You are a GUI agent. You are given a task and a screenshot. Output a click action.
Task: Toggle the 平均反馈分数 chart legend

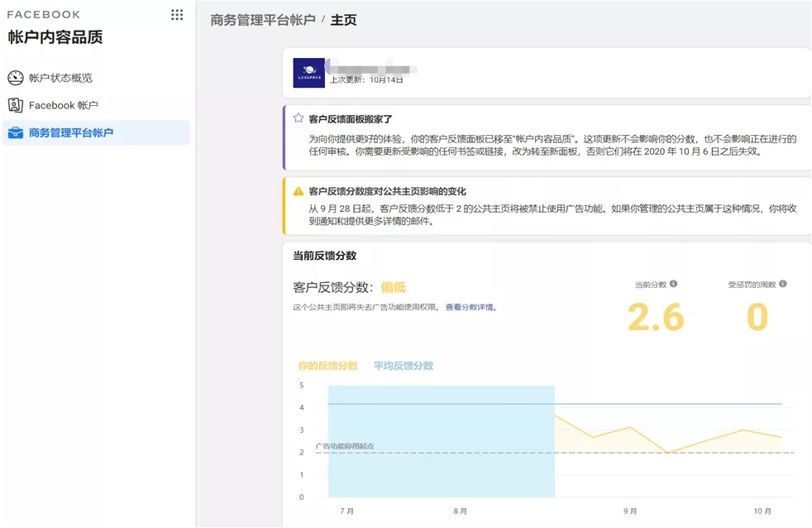point(402,365)
